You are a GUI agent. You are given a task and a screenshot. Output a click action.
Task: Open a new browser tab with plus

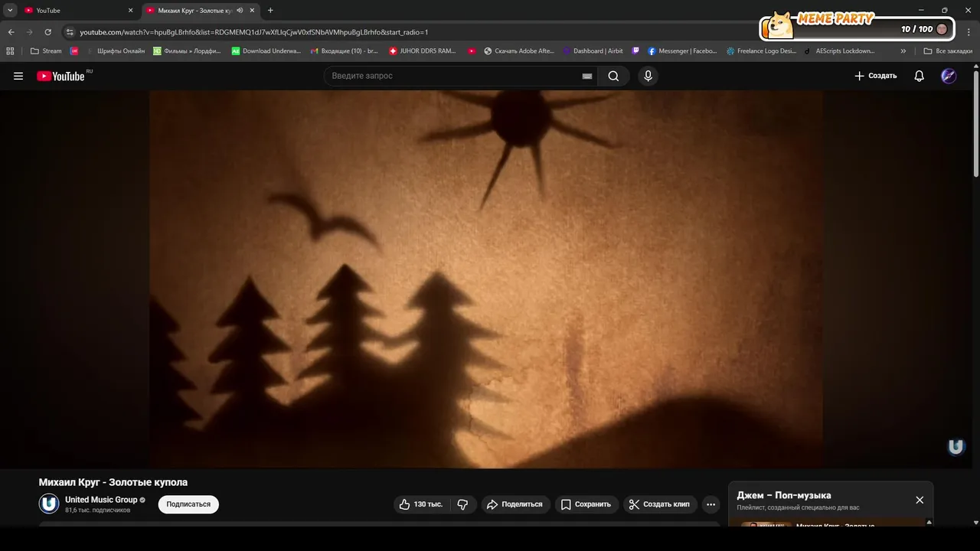(x=270, y=10)
